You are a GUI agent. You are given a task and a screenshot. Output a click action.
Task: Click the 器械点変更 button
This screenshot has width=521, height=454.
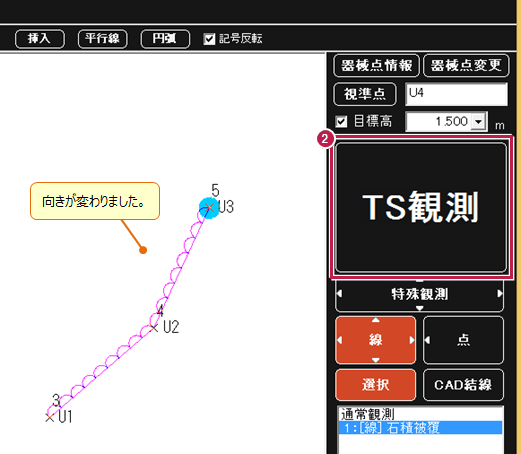(466, 65)
